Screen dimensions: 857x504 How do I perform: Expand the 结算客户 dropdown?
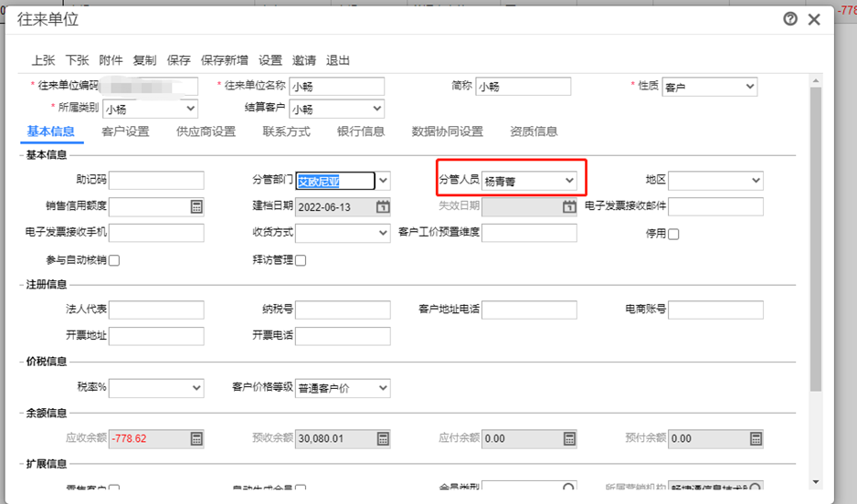(377, 108)
